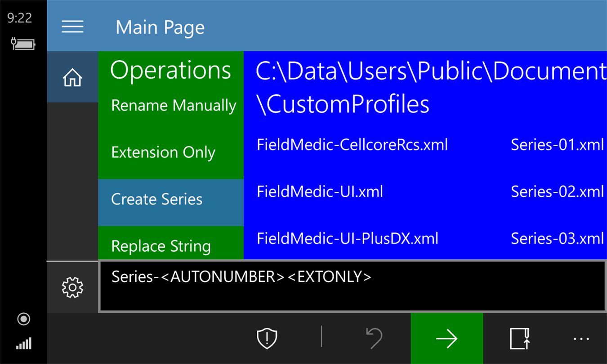
Task: Click the Series-03.xml preview name
Action: tap(557, 238)
